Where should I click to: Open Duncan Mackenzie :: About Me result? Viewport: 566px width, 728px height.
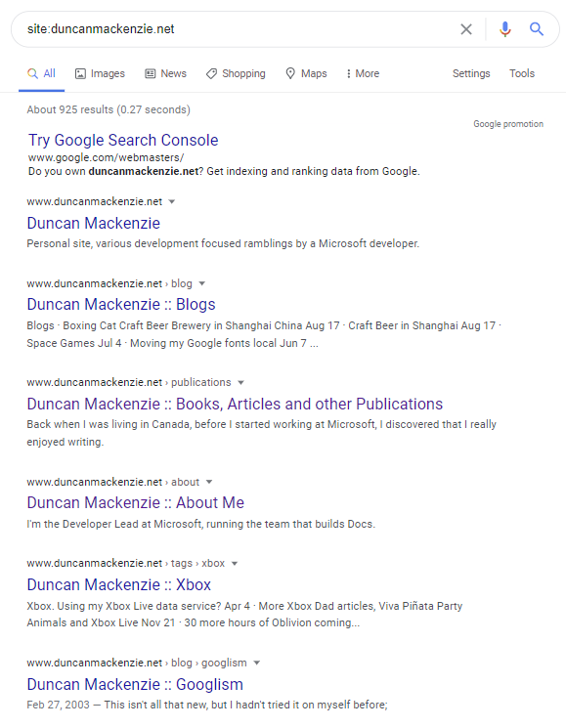pos(136,502)
